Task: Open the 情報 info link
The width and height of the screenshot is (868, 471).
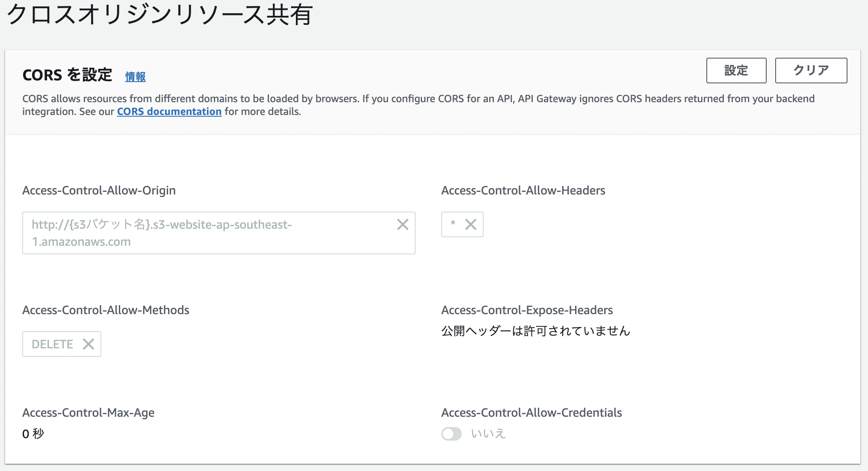Action: click(135, 77)
